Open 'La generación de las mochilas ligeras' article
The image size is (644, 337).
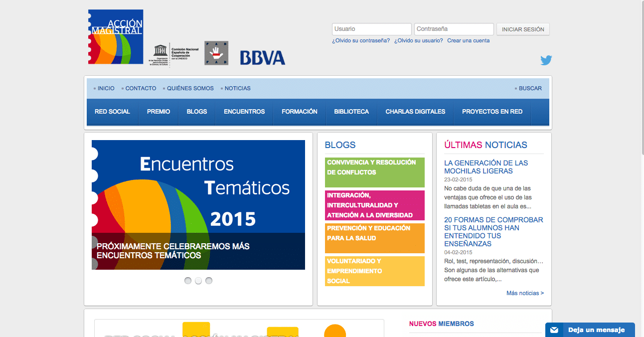(x=486, y=167)
